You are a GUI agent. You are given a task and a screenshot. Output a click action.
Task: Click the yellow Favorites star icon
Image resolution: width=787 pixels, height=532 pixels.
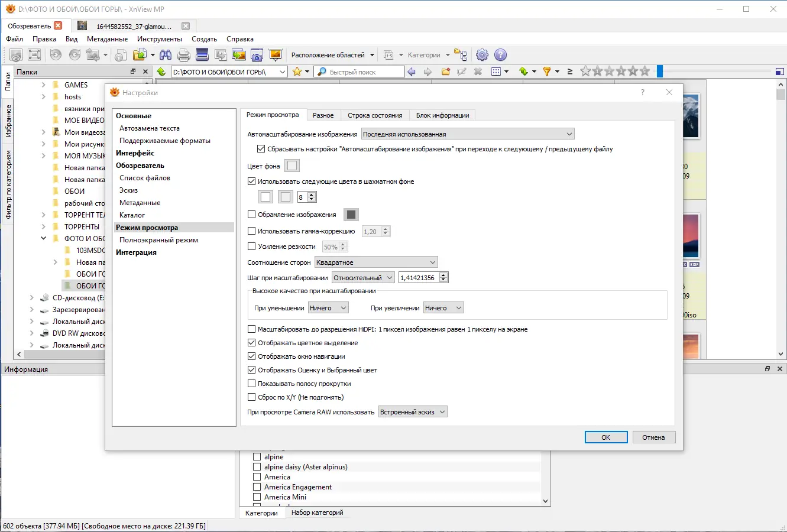pyautogui.click(x=297, y=72)
